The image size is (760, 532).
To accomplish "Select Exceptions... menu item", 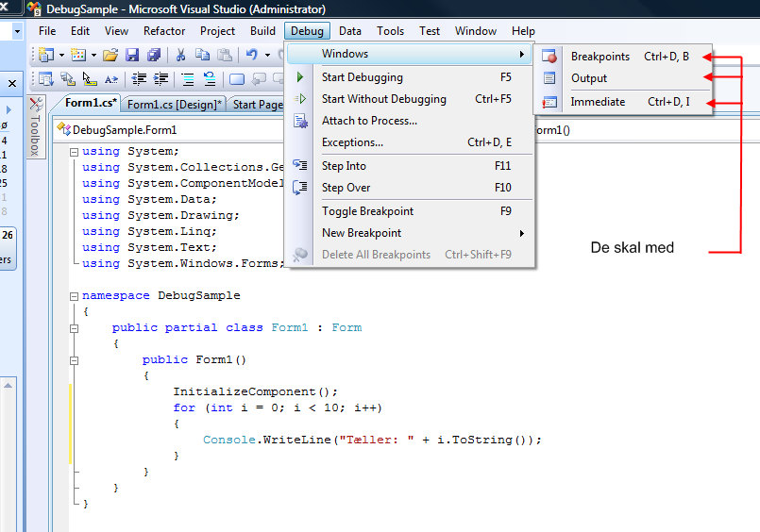I will (409, 142).
